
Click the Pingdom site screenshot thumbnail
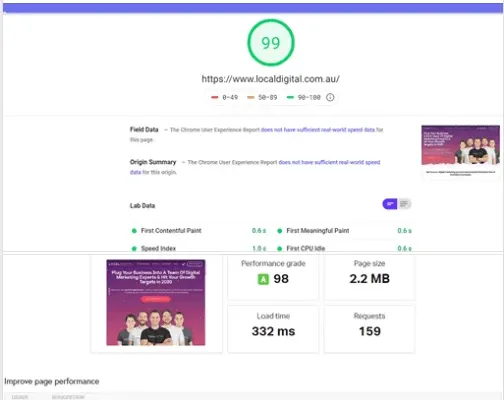156,303
